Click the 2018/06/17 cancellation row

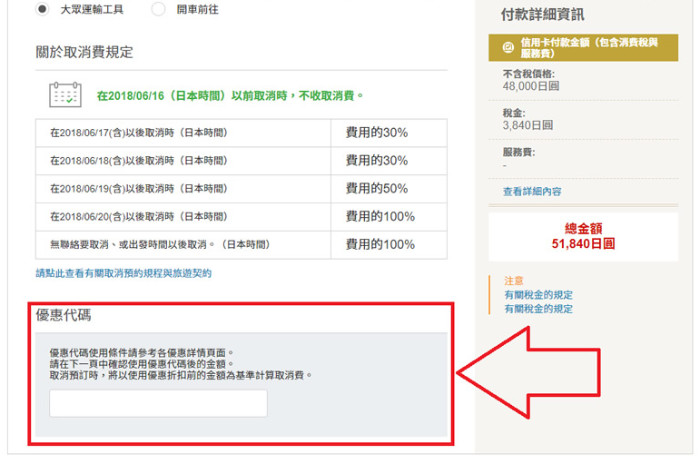tap(242, 133)
